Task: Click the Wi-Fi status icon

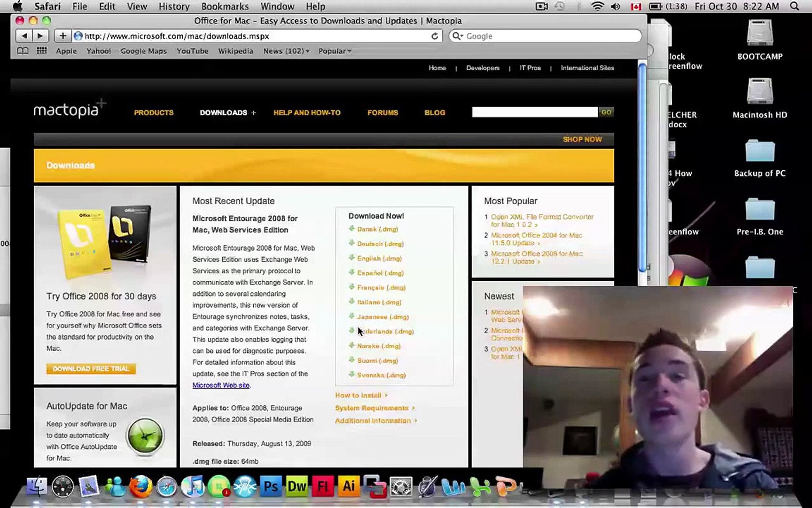Action: pos(597,7)
